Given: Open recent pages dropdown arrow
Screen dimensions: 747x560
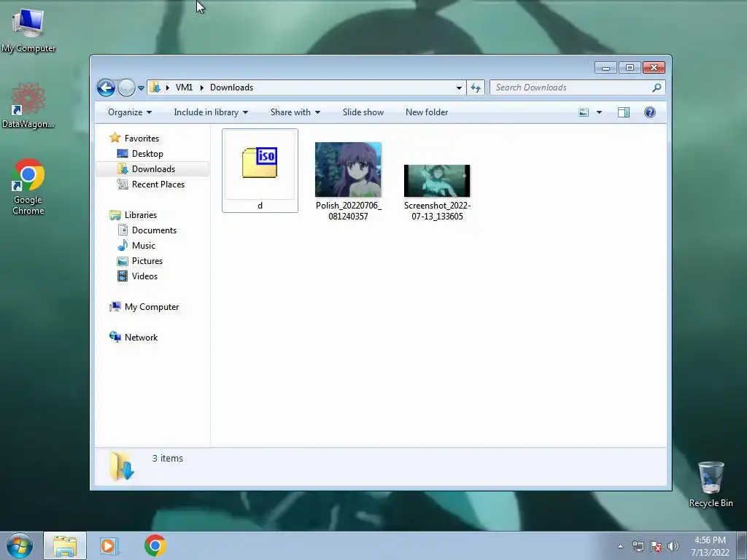Looking at the screenshot, I should [141, 88].
